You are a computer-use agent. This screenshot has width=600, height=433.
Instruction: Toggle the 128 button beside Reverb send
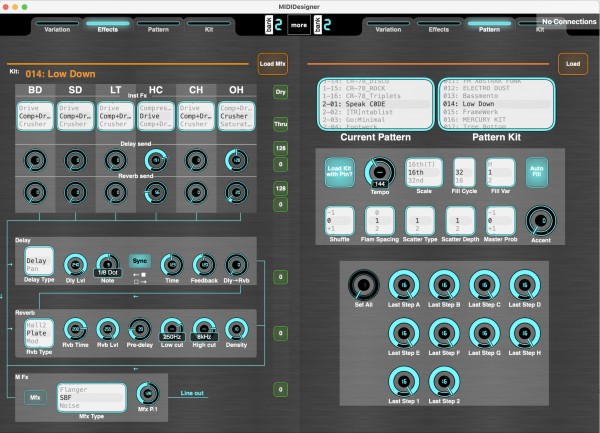click(280, 189)
